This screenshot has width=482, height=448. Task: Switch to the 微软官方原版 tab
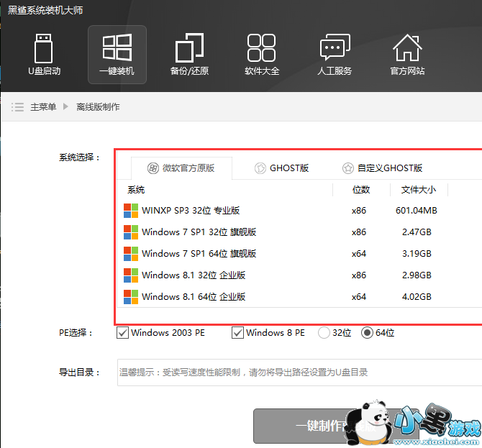click(181, 168)
